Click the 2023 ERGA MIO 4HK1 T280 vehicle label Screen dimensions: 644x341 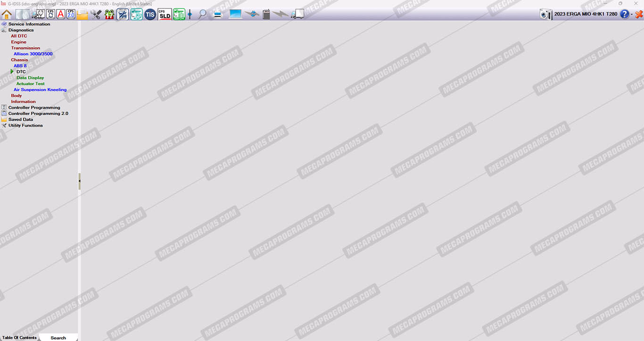[x=586, y=14]
